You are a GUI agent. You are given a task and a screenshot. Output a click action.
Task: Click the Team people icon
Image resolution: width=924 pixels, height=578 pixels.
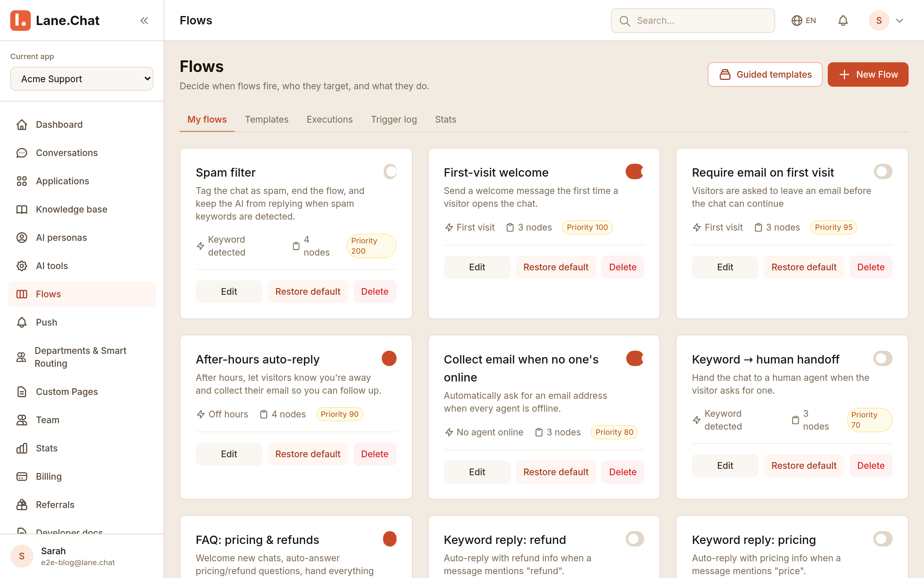tap(22, 420)
